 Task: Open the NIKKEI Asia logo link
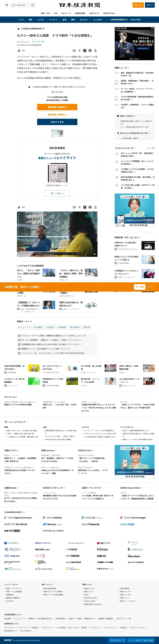[127, 524]
